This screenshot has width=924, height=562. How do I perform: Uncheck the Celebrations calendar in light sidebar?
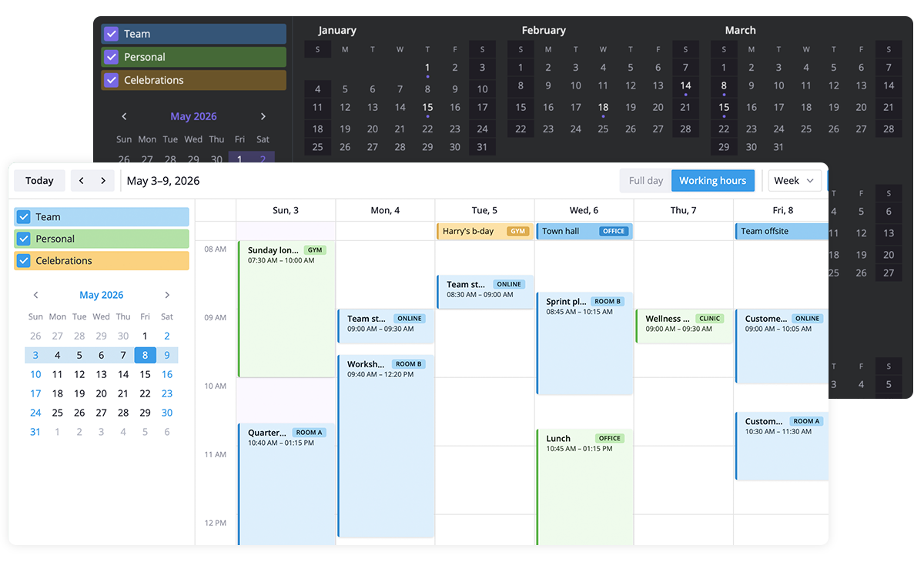click(24, 260)
